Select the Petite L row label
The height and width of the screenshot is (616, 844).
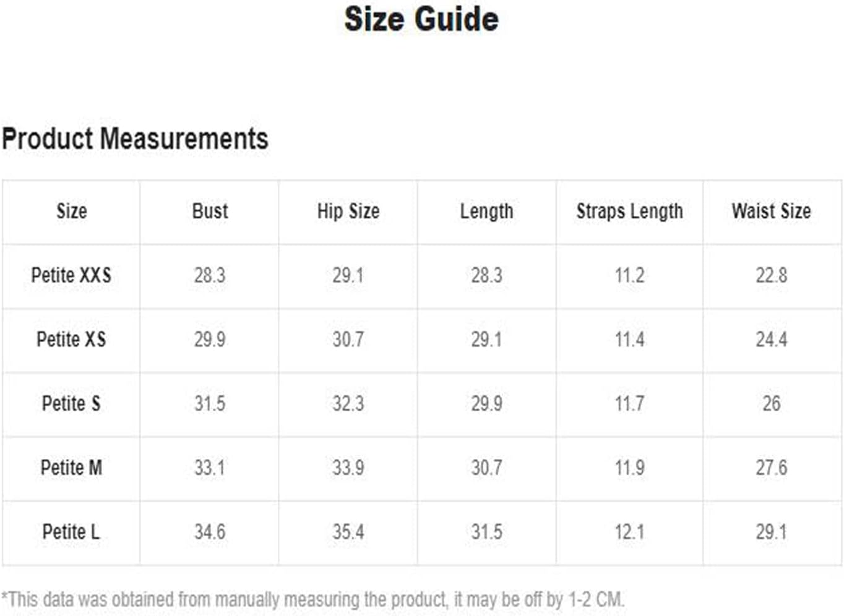point(71,532)
